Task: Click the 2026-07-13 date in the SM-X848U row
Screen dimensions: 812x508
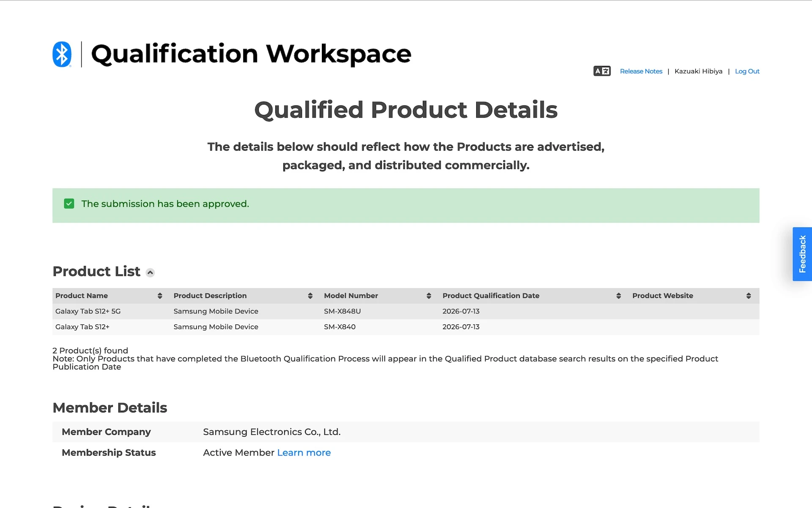Action: coord(461,311)
